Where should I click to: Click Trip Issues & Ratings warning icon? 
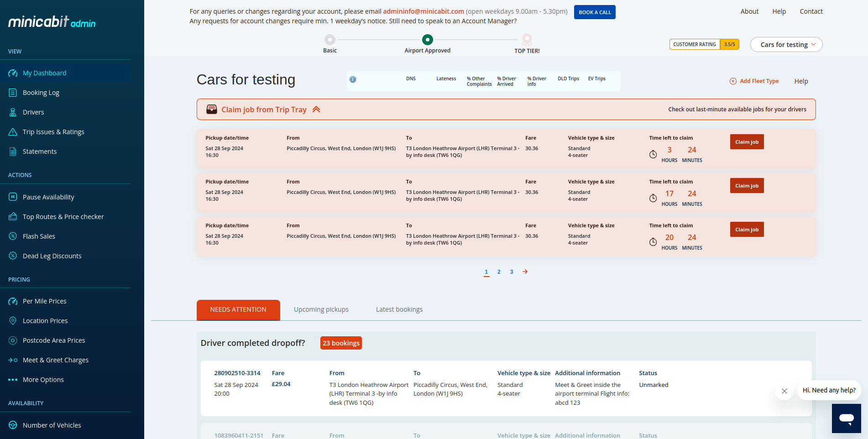click(x=13, y=132)
